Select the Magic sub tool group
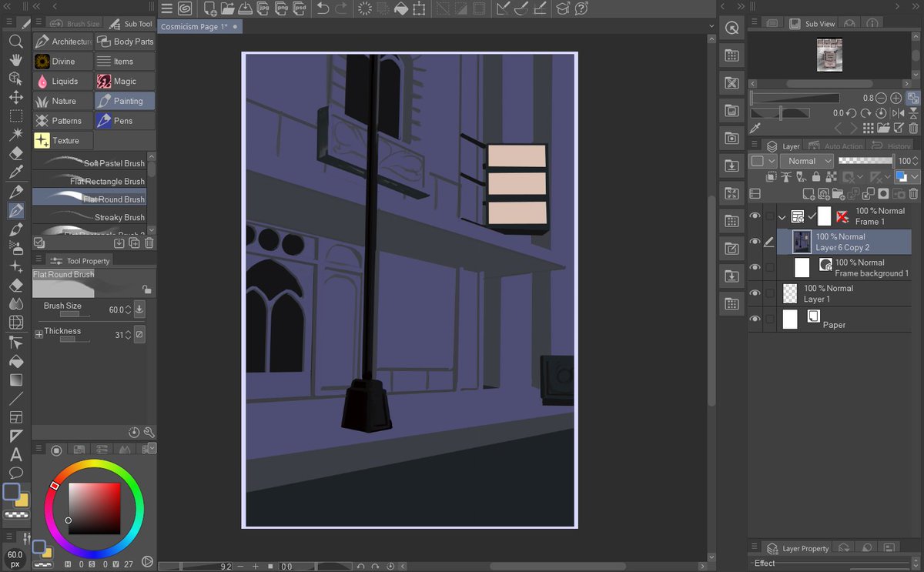 pos(125,81)
